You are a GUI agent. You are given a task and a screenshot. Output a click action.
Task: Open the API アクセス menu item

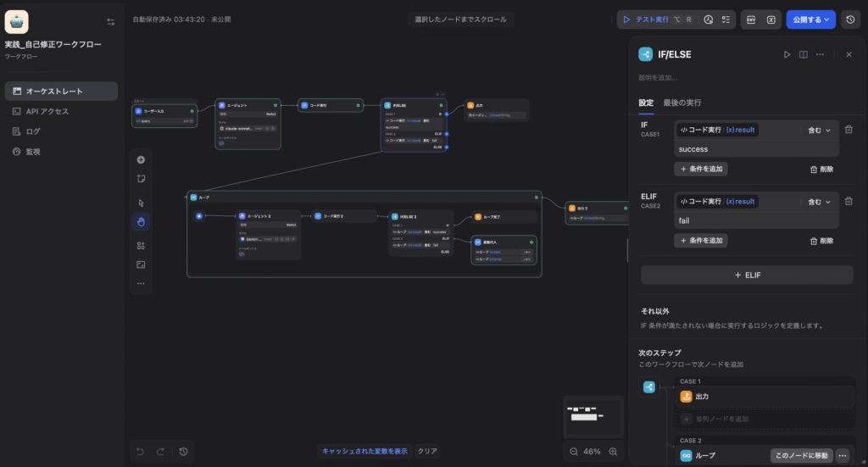pos(61,111)
